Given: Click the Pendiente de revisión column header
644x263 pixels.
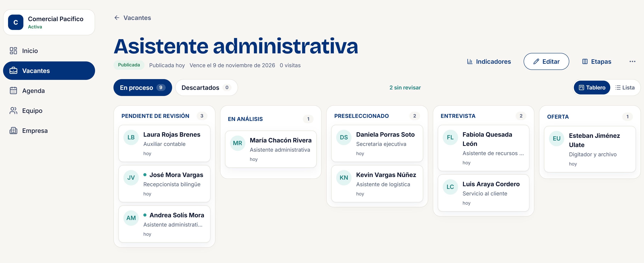Looking at the screenshot, I should (x=155, y=116).
